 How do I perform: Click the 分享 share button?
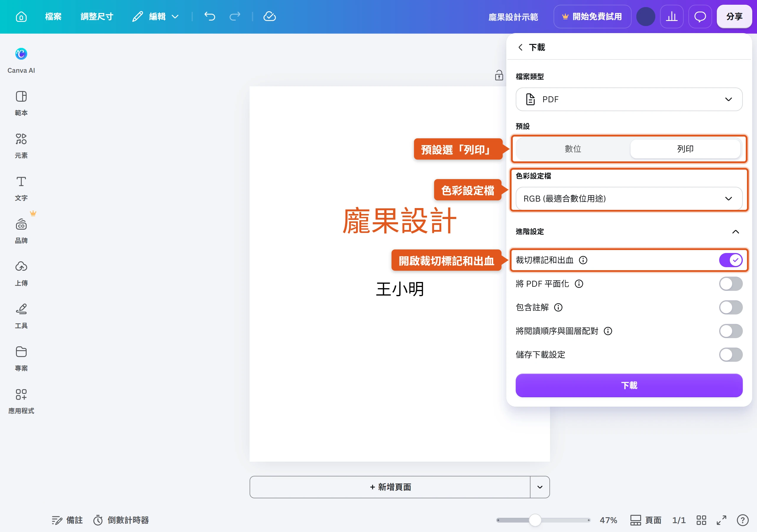[x=734, y=17]
